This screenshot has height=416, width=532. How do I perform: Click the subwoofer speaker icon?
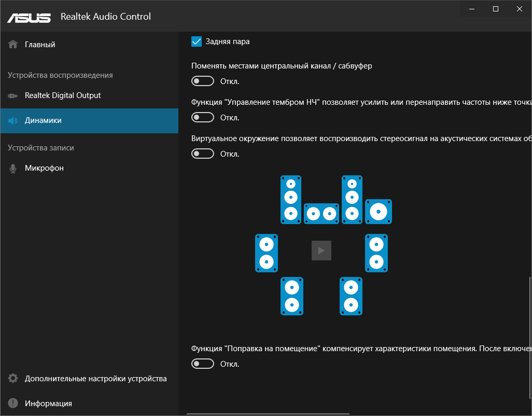[x=379, y=212]
